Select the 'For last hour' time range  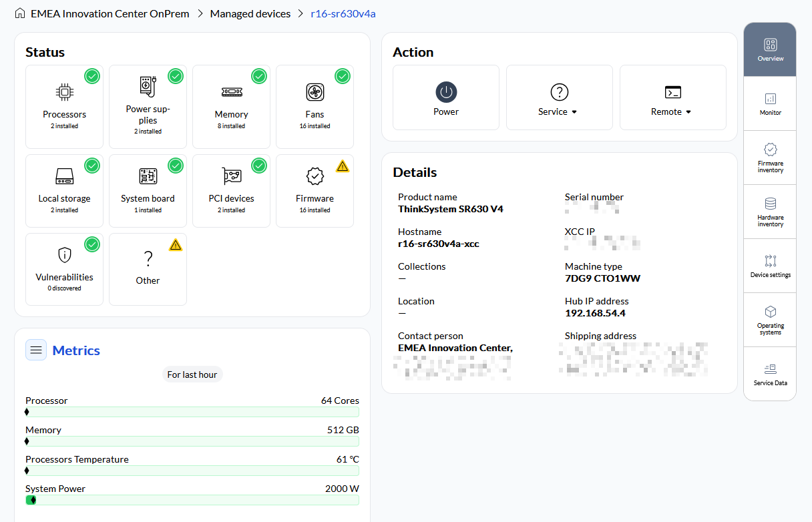(192, 374)
